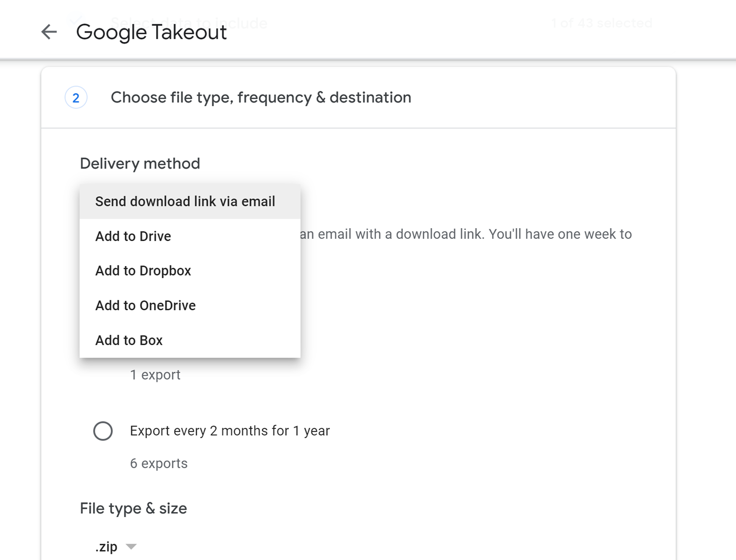
Task: Choose 'Send download link via email' option
Action: (x=185, y=201)
